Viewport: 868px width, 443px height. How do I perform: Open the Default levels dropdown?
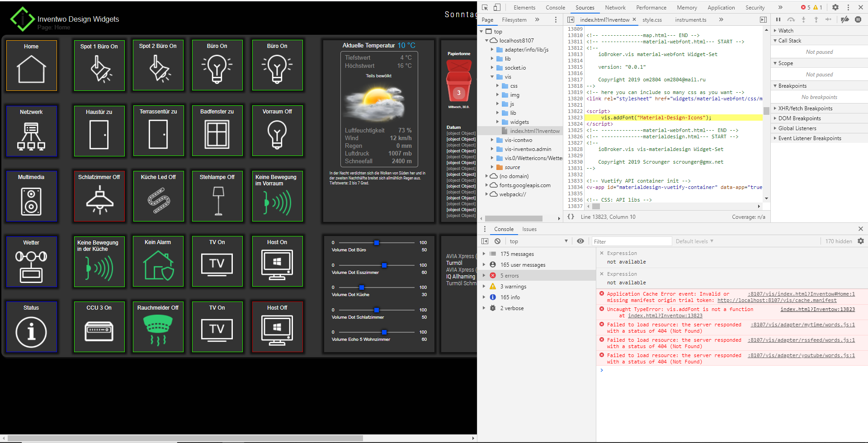(x=694, y=241)
